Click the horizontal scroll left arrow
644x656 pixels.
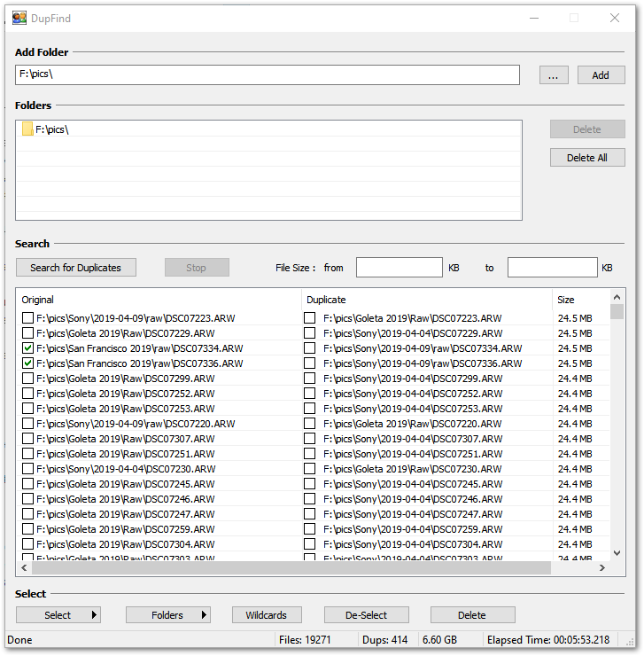tap(24, 567)
